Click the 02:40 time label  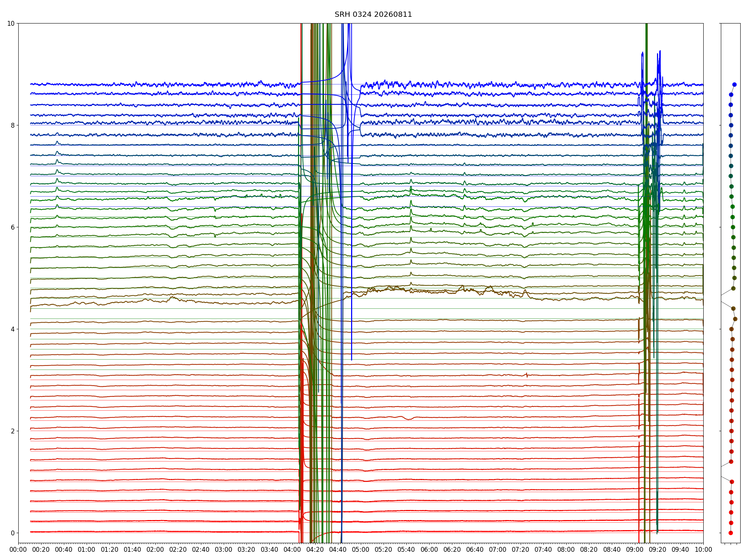point(201,550)
